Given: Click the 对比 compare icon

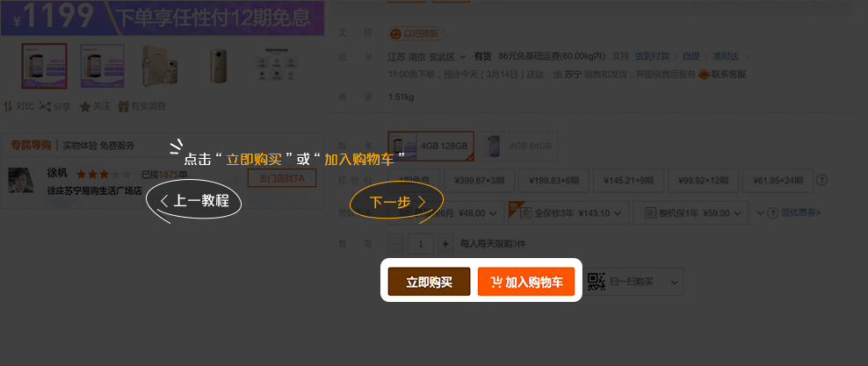Looking at the screenshot, I should click(9, 106).
